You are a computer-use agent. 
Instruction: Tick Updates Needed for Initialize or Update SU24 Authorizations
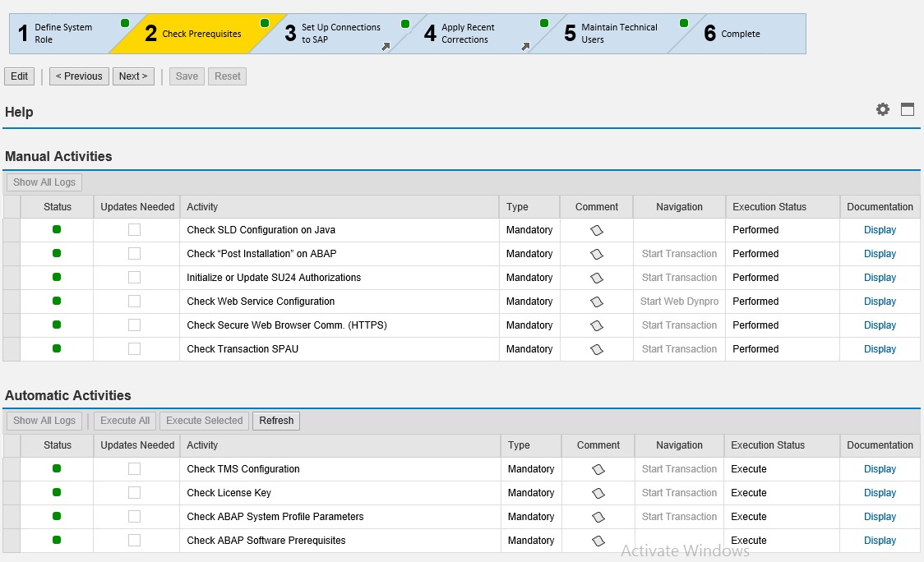point(134,277)
